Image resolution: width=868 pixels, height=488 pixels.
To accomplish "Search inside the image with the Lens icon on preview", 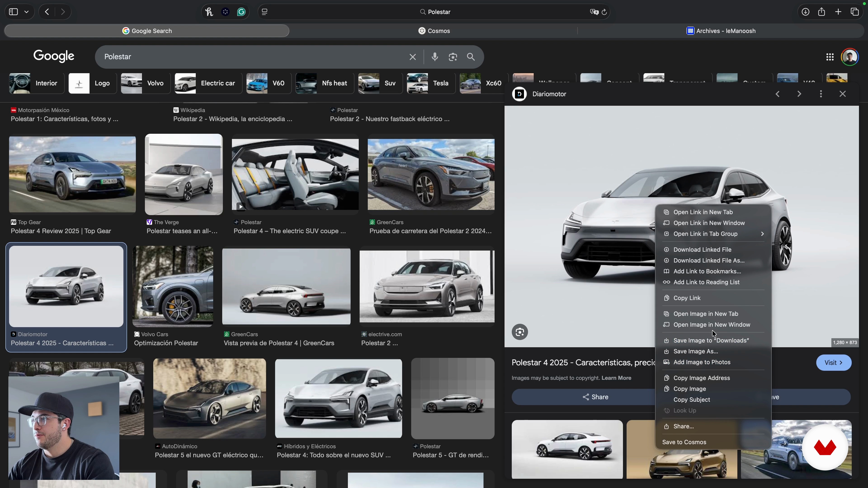I will pos(520,332).
